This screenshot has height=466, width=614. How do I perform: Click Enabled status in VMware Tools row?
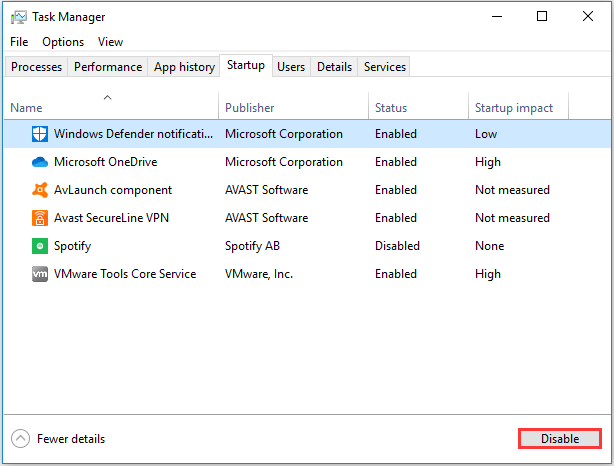point(395,274)
